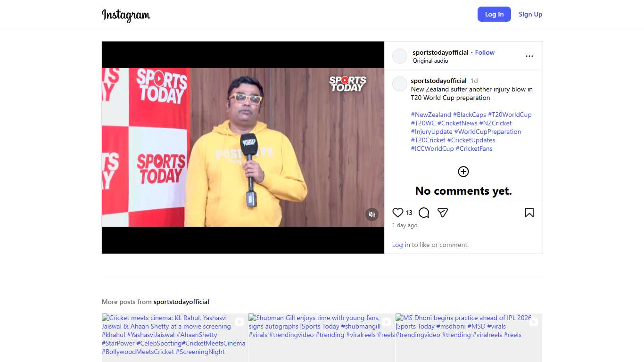Save post with the bookmark icon
The height and width of the screenshot is (362, 644).
[529, 213]
